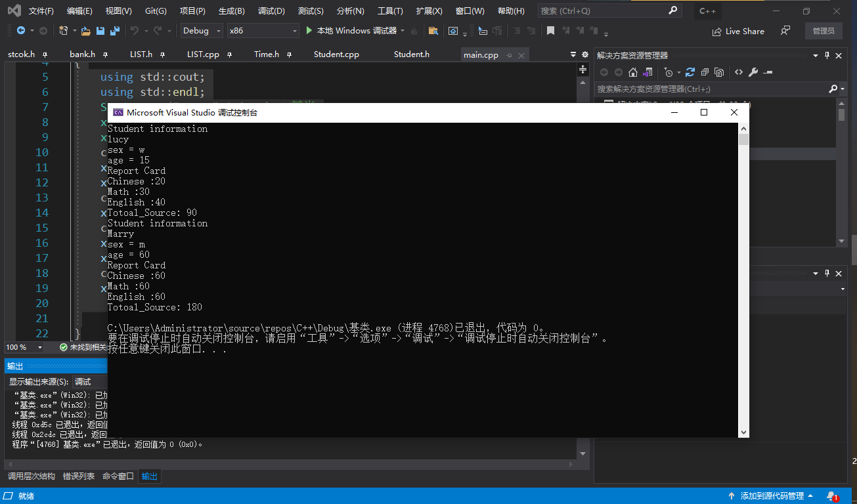The width and height of the screenshot is (857, 504).
Task: Click the editor tab settings gear icon
Action: click(584, 55)
